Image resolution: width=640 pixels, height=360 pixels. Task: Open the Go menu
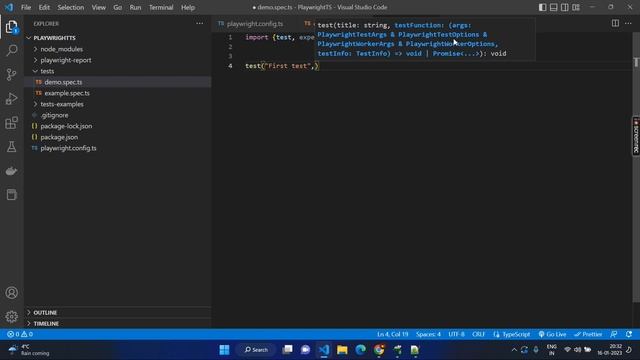[x=118, y=7]
